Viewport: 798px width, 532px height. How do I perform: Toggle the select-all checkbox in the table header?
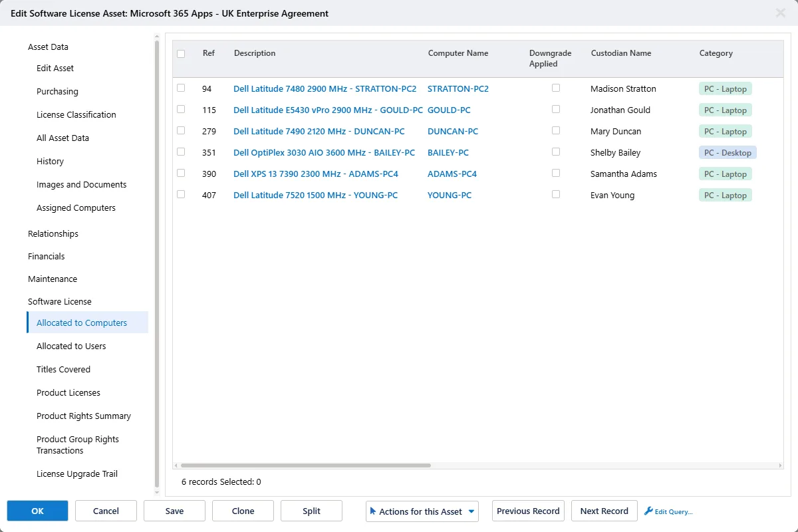point(181,54)
